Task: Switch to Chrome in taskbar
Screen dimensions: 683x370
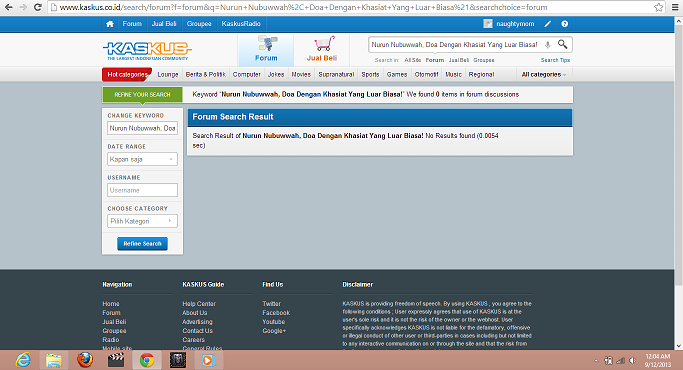Action: (x=147, y=360)
